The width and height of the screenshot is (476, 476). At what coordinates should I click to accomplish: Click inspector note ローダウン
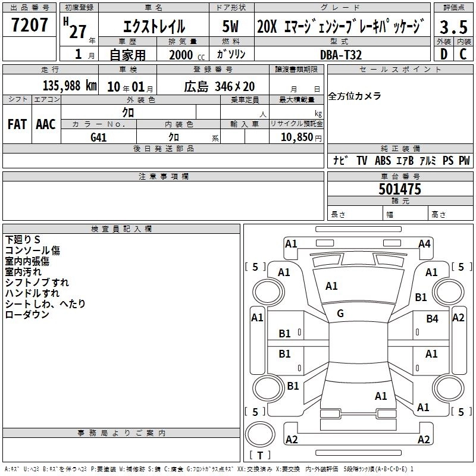pos(27,314)
